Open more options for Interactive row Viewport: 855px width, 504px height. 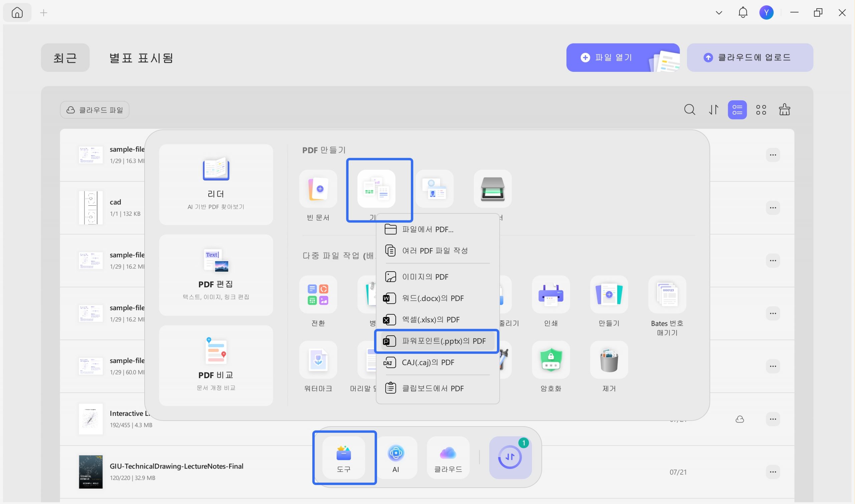(x=773, y=419)
